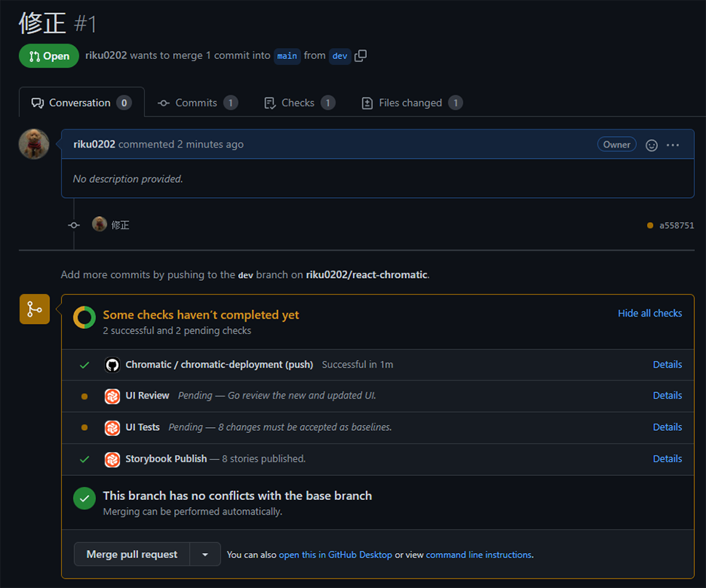Viewport: 706px width, 588px height.
Task: Copy the dev branch name icon
Action: (x=360, y=56)
